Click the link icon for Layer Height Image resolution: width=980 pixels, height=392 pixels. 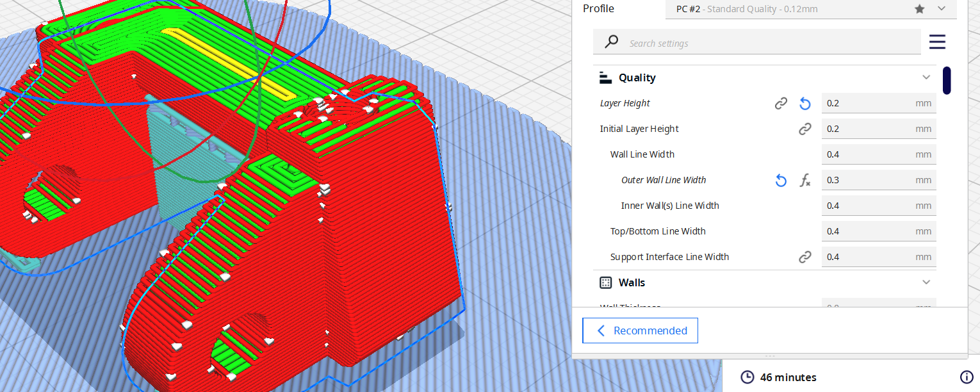(x=781, y=103)
